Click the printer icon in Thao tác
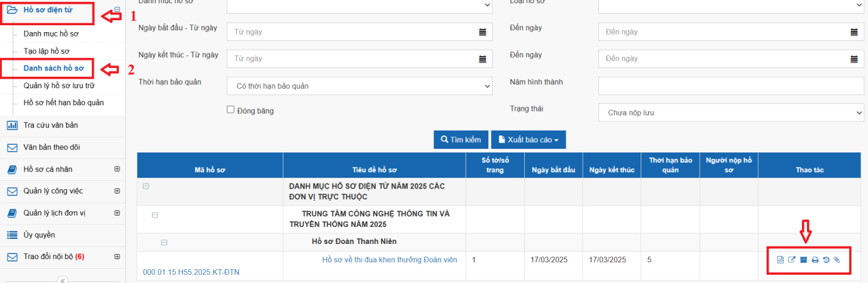Screen dimensions: 868x283 point(814,260)
